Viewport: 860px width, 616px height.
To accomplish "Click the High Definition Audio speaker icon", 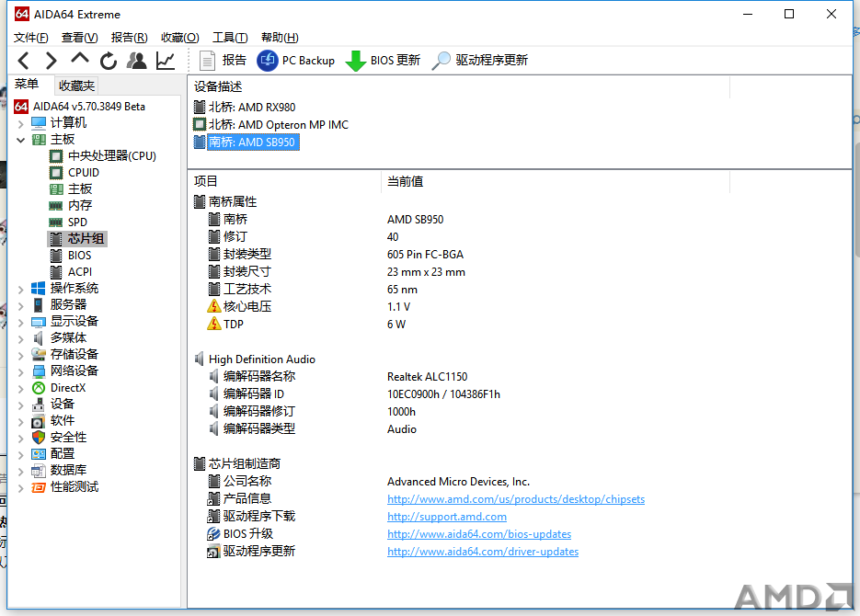I will [200, 359].
